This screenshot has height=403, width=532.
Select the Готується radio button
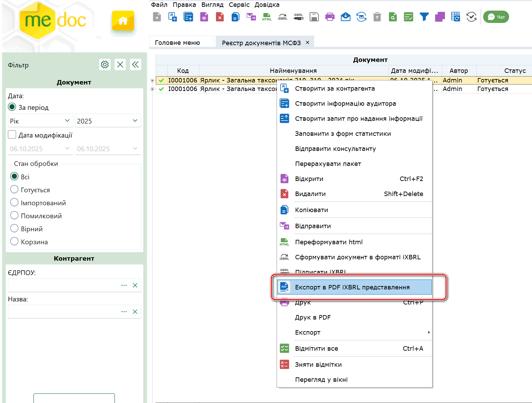[14, 190]
